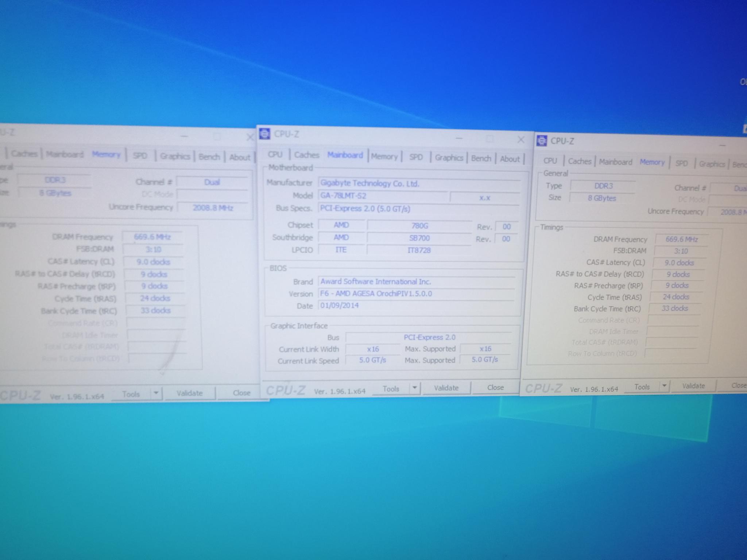Click FSB:DRAM value 3:10 in right window
Image resolution: width=747 pixels, height=560 pixels.
(681, 251)
